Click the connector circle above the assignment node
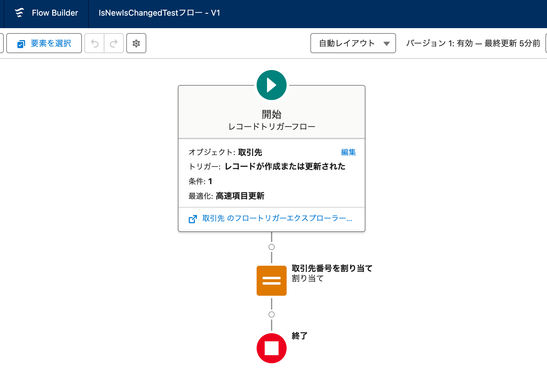The width and height of the screenshot is (547, 392). [x=271, y=247]
